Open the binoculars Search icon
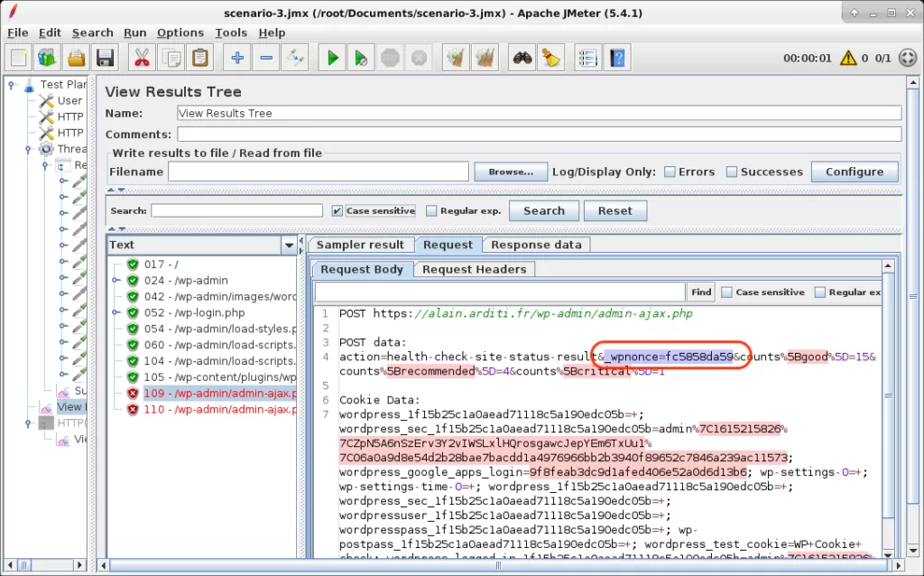The height and width of the screenshot is (576, 924). [522, 59]
